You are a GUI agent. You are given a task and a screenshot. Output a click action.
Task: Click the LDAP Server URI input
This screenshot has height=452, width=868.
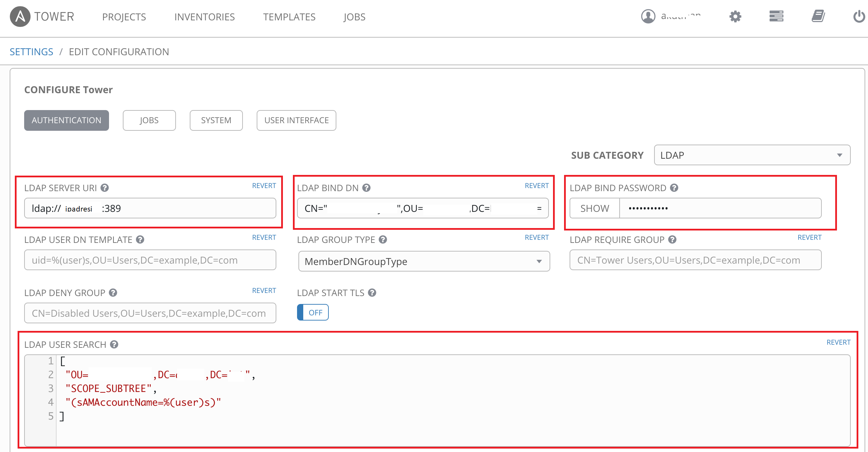[150, 208]
